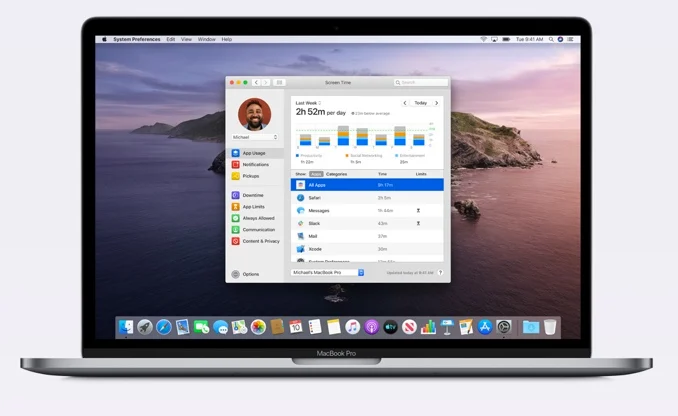Open Numbers from the Dock
This screenshot has height=416, width=678.
(428, 327)
